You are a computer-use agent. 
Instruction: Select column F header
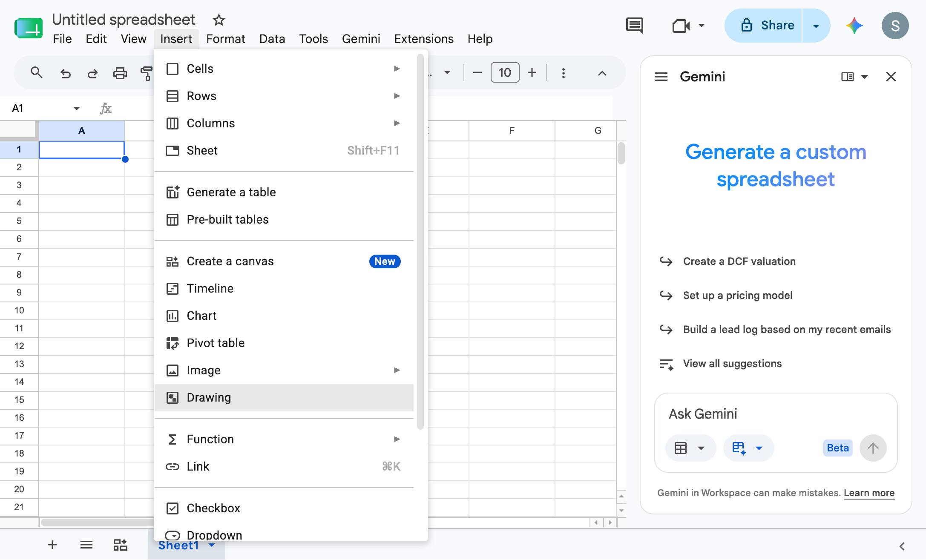click(512, 131)
